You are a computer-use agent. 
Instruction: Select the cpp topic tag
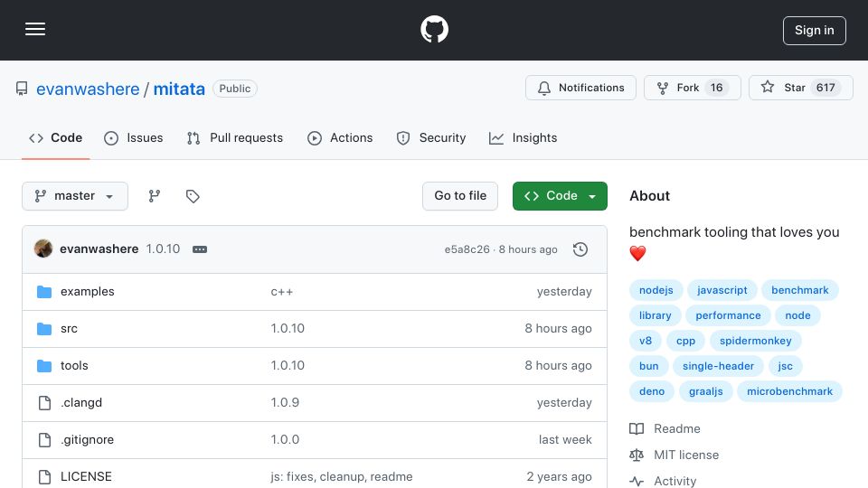pos(685,341)
